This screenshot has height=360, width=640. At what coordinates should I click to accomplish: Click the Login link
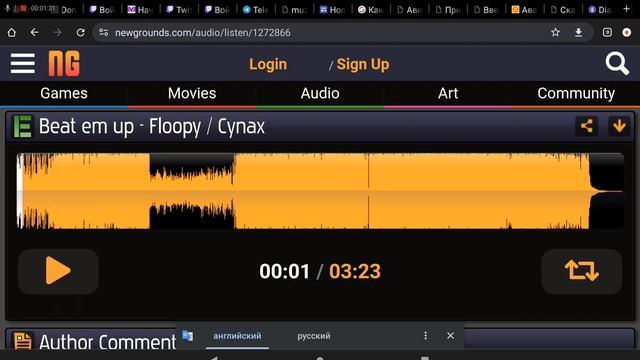[268, 64]
